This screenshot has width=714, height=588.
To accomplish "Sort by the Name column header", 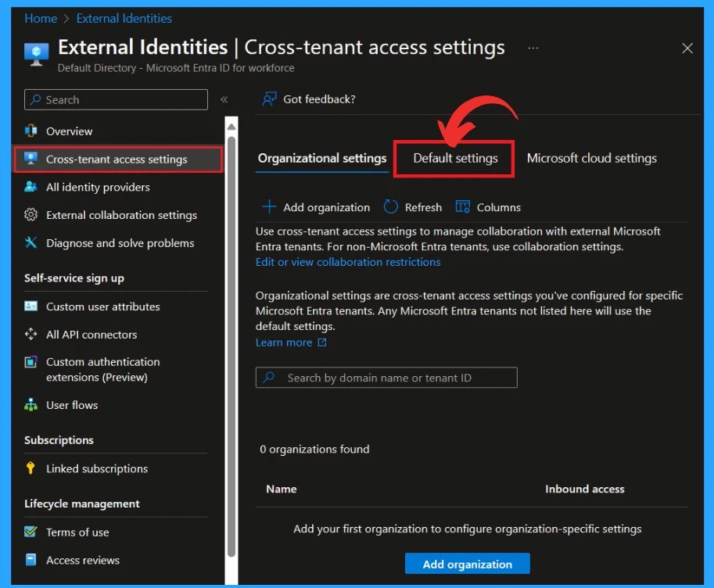I will pos(281,489).
